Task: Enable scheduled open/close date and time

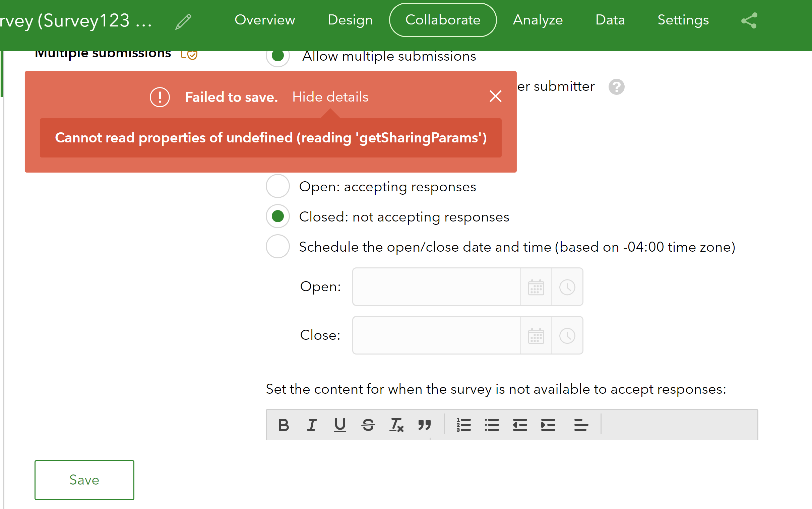Action: coord(277,246)
